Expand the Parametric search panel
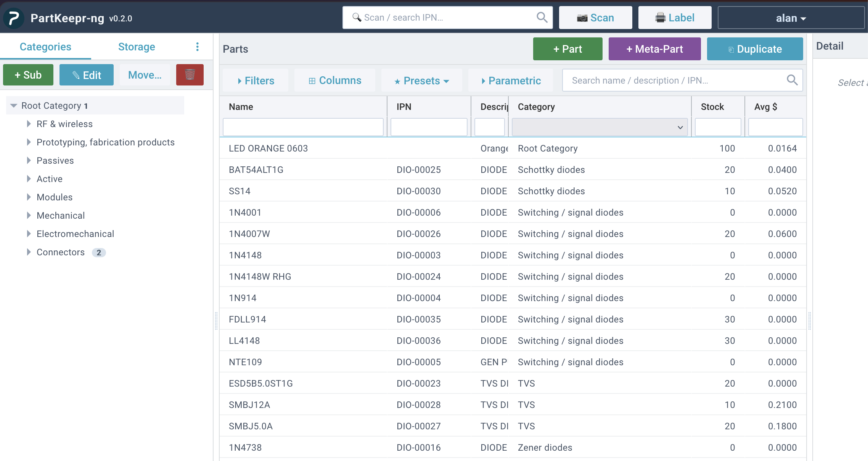Image resolution: width=868 pixels, height=461 pixels. click(511, 81)
